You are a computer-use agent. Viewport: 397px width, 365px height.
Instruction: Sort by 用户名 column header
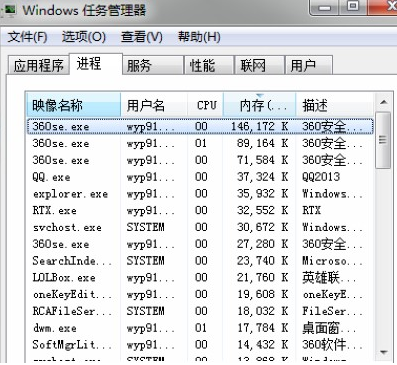click(x=154, y=105)
